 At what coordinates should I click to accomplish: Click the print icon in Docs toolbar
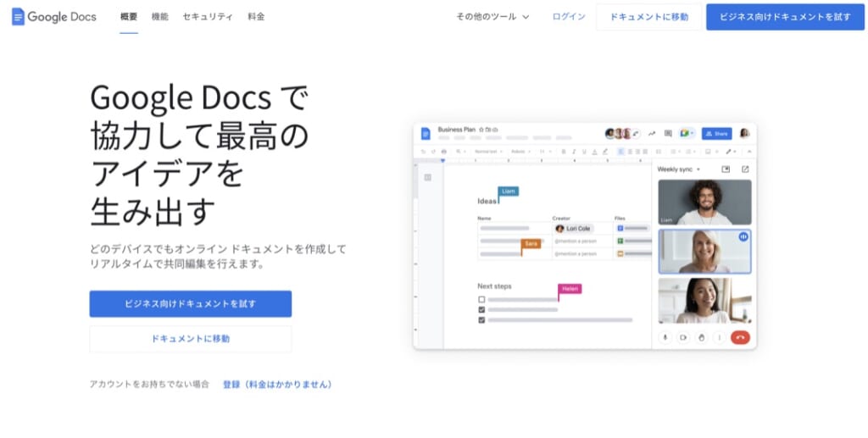click(444, 152)
